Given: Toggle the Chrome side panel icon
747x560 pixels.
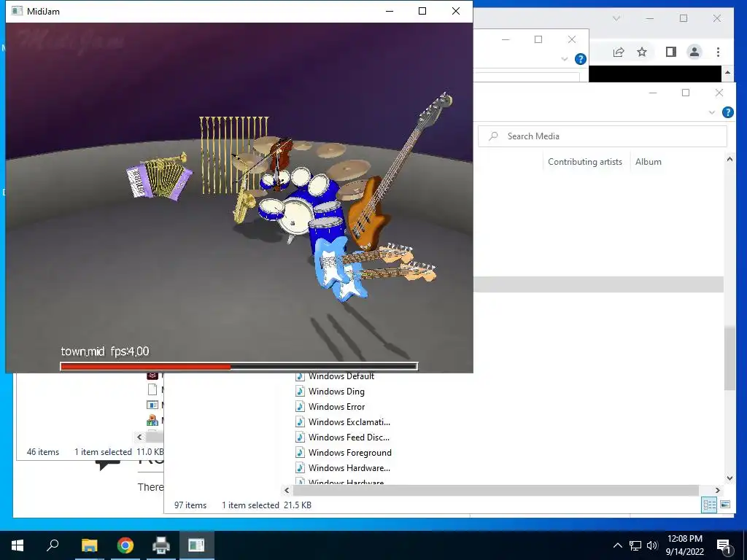Looking at the screenshot, I should pyautogui.click(x=671, y=52).
